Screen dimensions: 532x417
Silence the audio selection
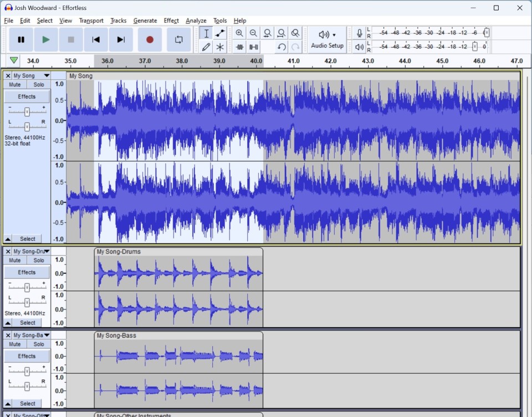tap(253, 47)
